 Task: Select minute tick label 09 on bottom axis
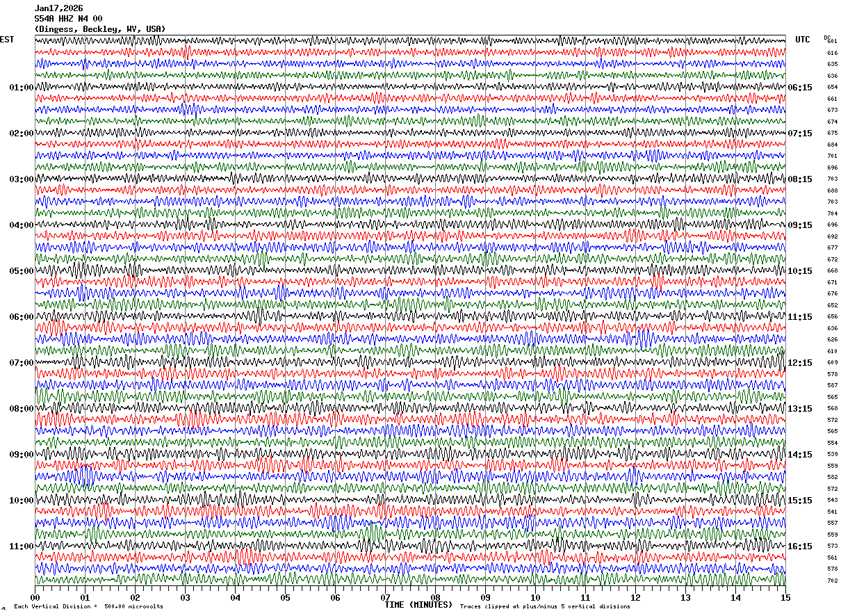point(485,597)
